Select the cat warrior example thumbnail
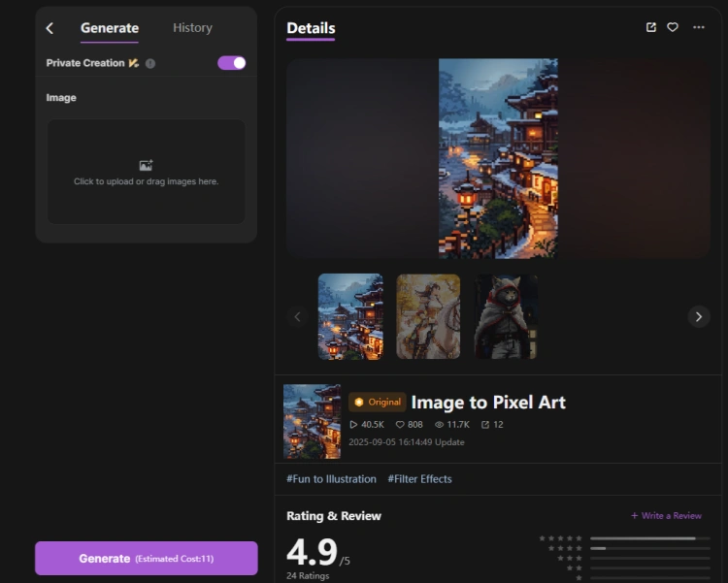 [x=506, y=316]
